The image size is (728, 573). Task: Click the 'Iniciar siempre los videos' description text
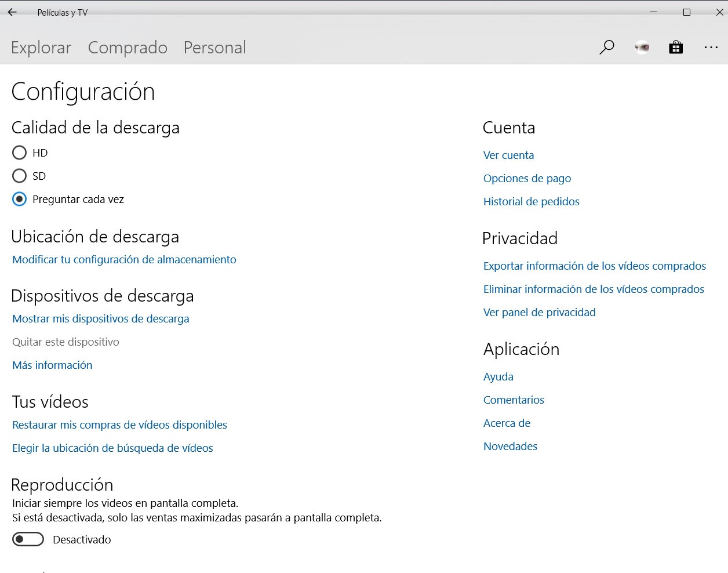coord(125,503)
